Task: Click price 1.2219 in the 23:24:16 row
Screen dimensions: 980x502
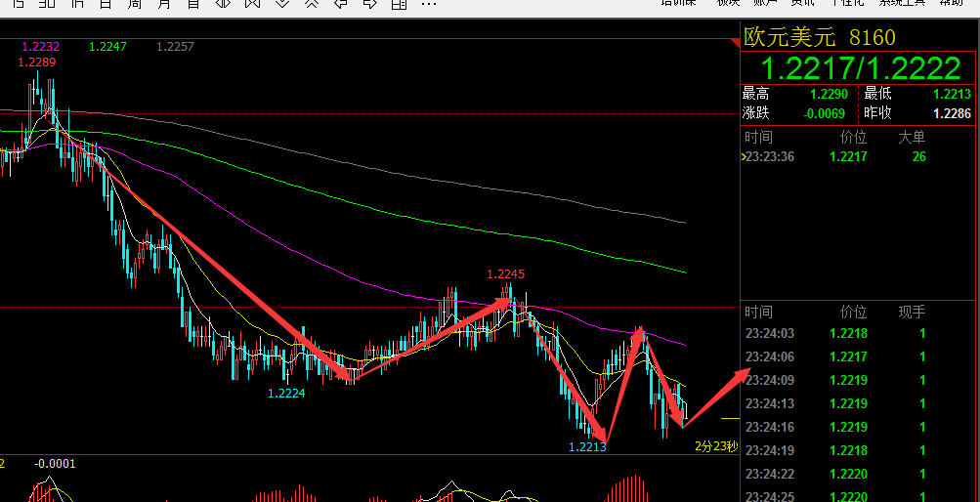Action: (848, 427)
